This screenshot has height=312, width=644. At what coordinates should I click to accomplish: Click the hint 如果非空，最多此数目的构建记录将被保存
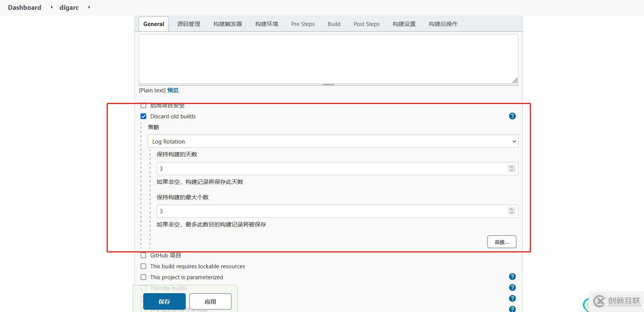click(x=211, y=225)
